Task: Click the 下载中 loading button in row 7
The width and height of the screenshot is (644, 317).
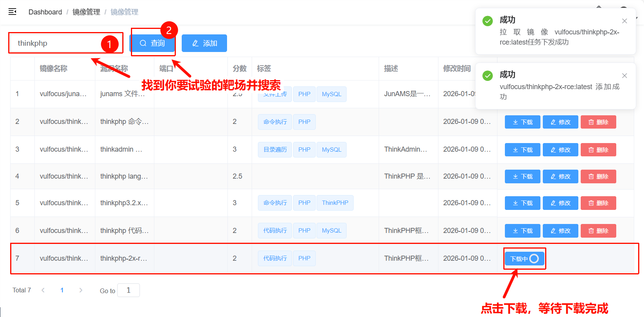Action: click(524, 259)
